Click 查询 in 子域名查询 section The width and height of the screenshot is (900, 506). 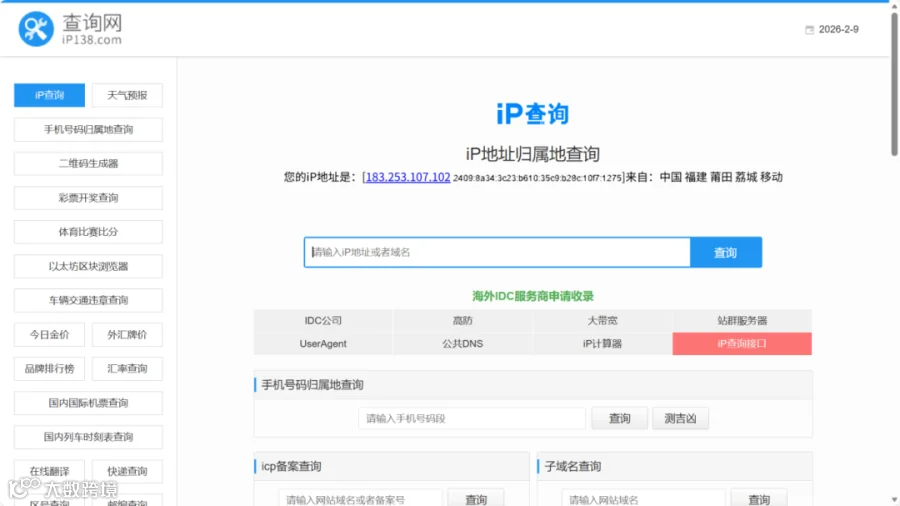pos(759,499)
